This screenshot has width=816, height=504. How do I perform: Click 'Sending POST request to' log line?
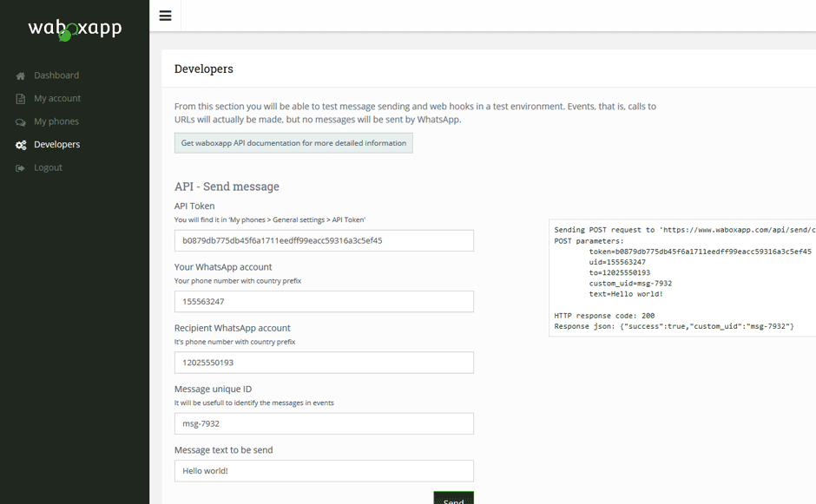pyautogui.click(x=684, y=230)
